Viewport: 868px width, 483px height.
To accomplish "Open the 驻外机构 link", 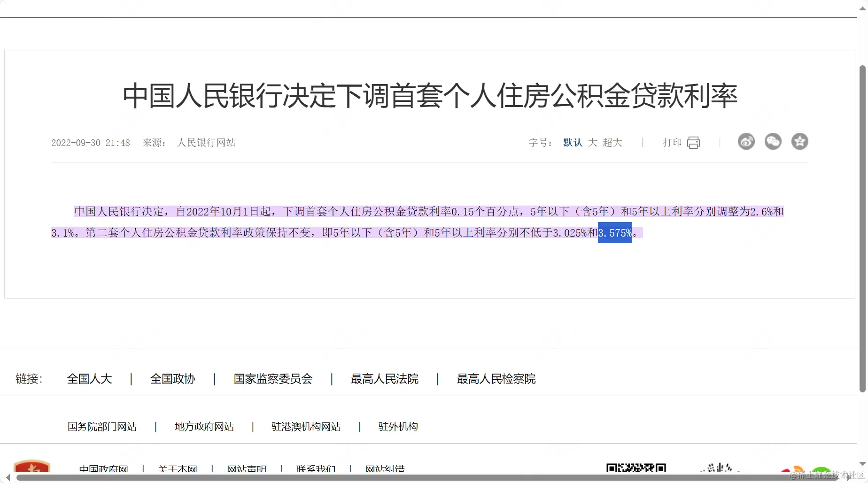I will click(398, 426).
